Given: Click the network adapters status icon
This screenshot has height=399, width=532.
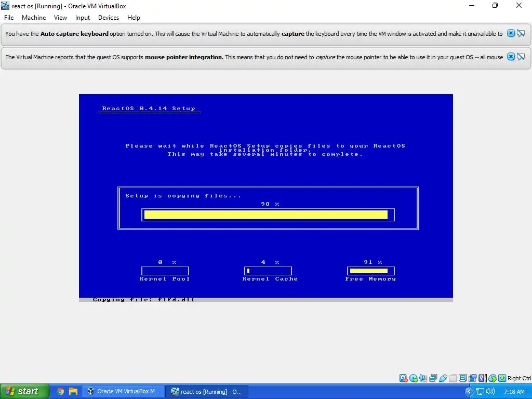Looking at the screenshot, I should [x=433, y=378].
